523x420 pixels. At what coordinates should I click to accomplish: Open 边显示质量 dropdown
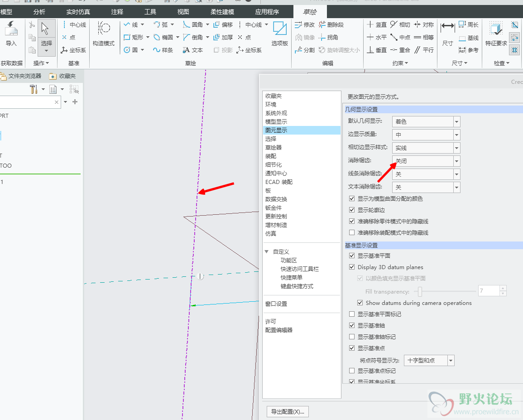(426, 135)
